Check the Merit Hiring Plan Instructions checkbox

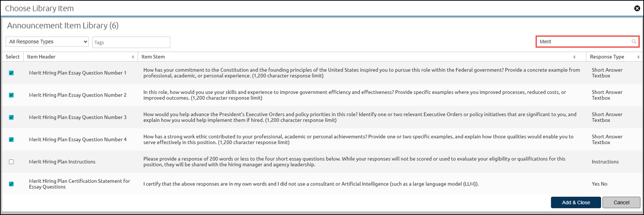click(x=11, y=162)
